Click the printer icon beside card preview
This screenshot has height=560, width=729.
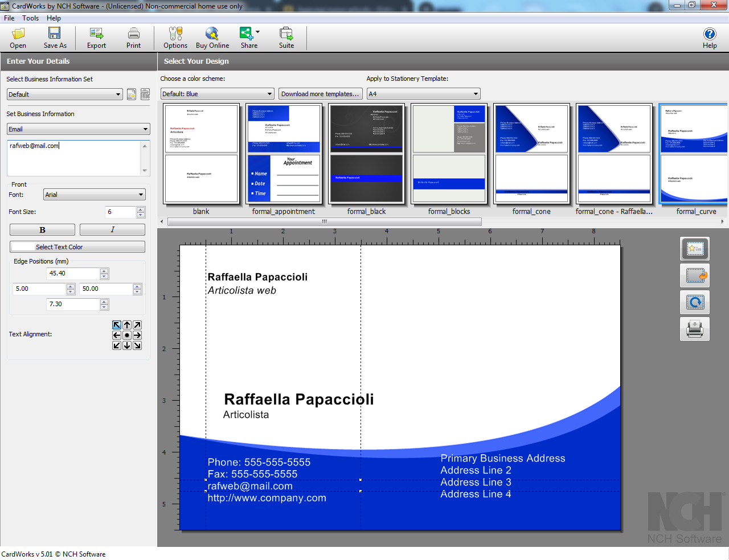point(695,329)
